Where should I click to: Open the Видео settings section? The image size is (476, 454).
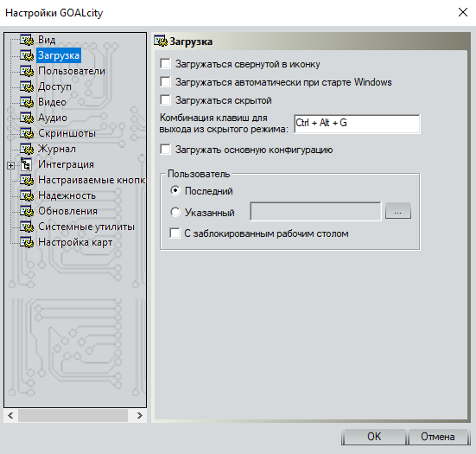tap(52, 102)
